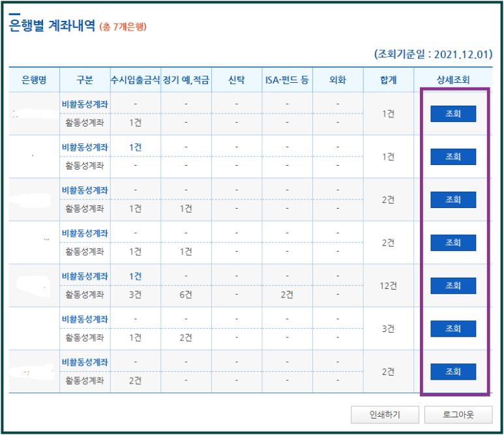The width and height of the screenshot is (504, 435).
Task: Click the 정기 예,적금 column header
Action: tap(186, 80)
